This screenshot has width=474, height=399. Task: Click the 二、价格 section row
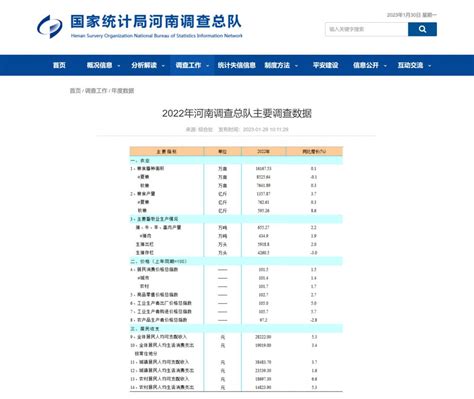236,261
